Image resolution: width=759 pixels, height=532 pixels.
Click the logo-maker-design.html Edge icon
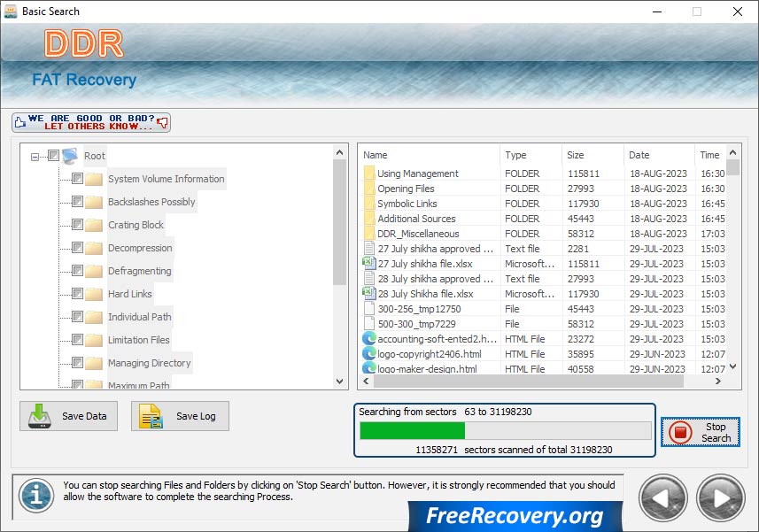368,367
